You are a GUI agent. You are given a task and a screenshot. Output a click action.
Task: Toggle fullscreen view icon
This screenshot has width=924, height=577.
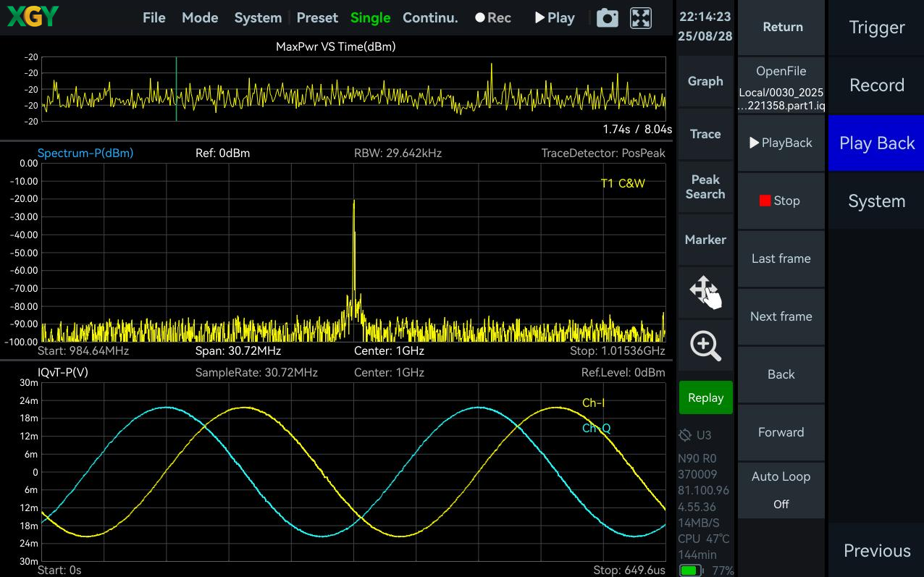point(641,18)
